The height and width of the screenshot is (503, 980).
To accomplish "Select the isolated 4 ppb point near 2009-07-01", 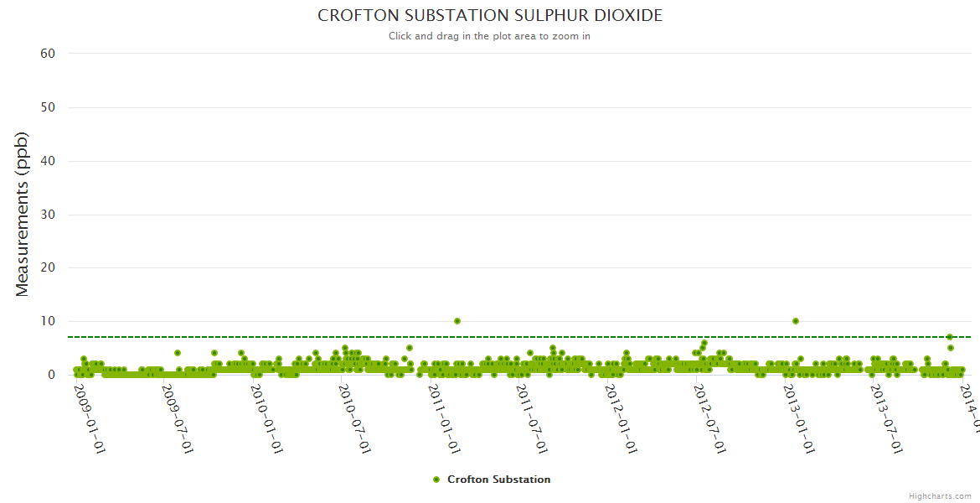I will (x=178, y=353).
